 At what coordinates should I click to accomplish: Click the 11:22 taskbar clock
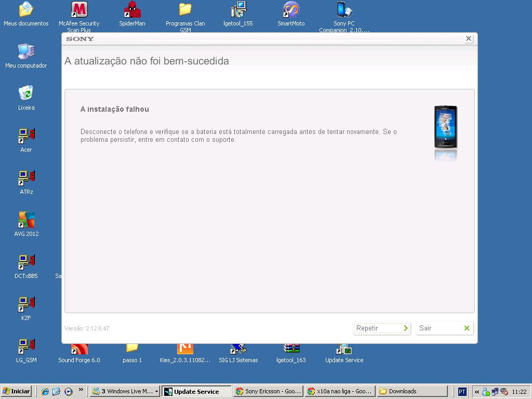(519, 392)
